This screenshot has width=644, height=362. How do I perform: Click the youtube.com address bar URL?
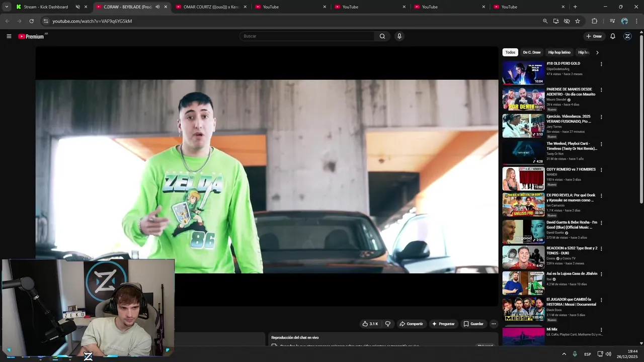(92, 21)
